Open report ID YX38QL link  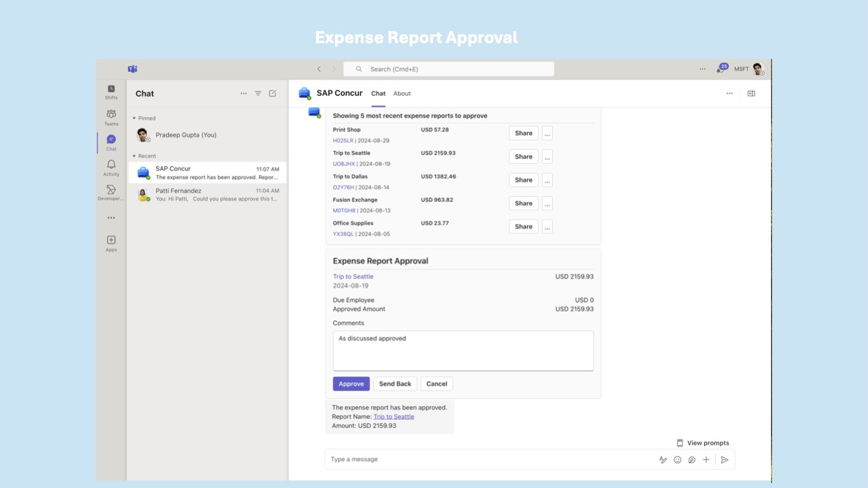click(344, 234)
